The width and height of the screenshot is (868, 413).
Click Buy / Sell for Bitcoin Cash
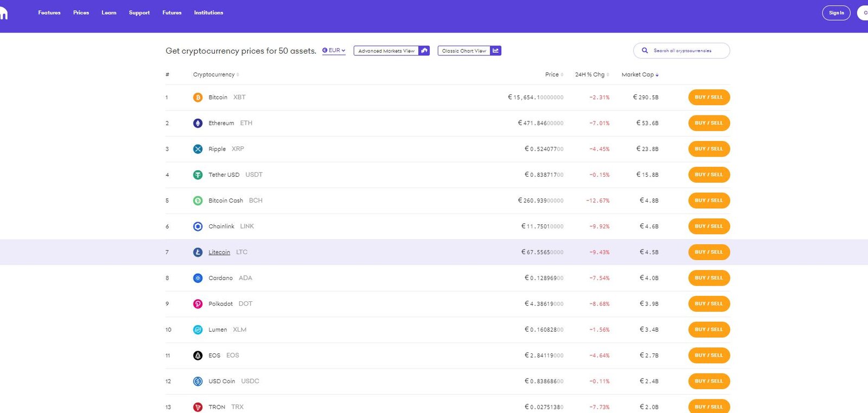[x=709, y=201]
